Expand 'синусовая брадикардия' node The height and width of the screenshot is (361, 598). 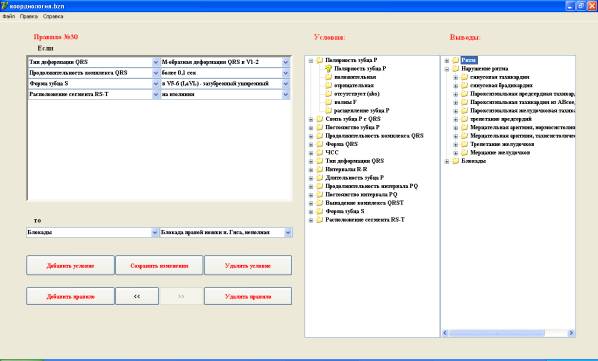point(455,86)
